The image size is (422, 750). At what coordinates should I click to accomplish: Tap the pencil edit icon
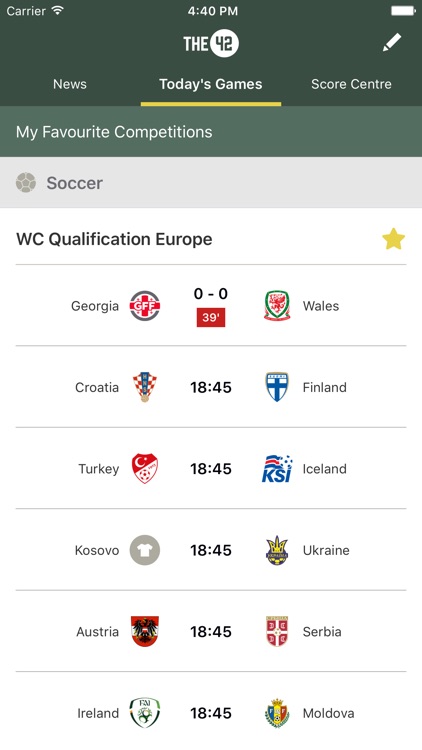(x=391, y=43)
